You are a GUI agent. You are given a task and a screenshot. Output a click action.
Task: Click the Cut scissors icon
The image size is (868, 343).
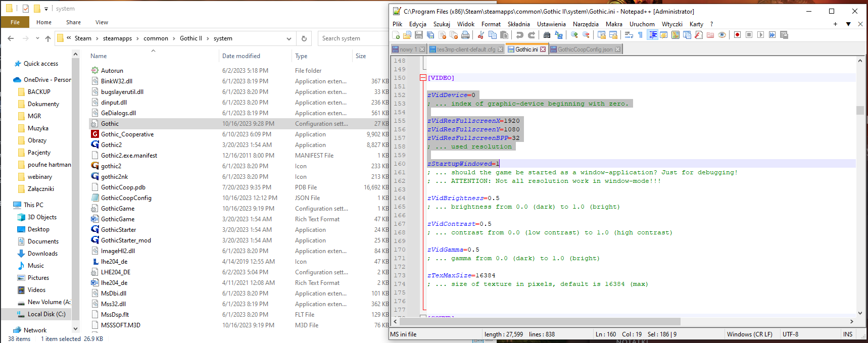[481, 35]
